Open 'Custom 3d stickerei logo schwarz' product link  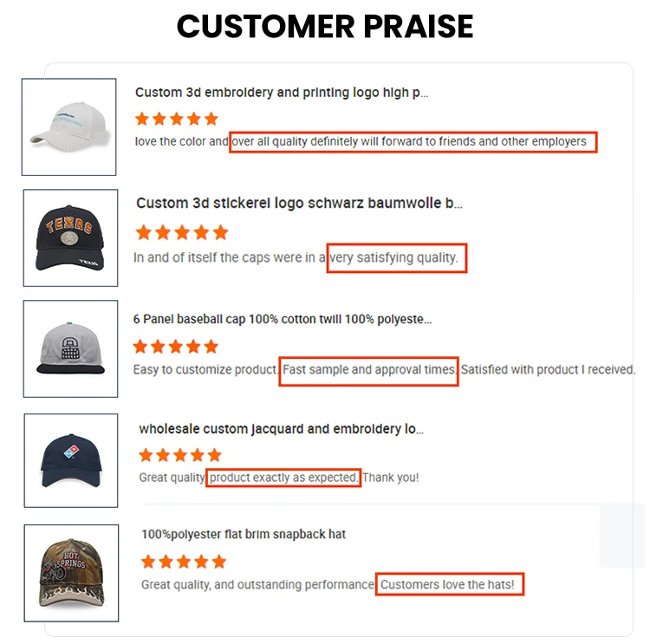click(299, 204)
